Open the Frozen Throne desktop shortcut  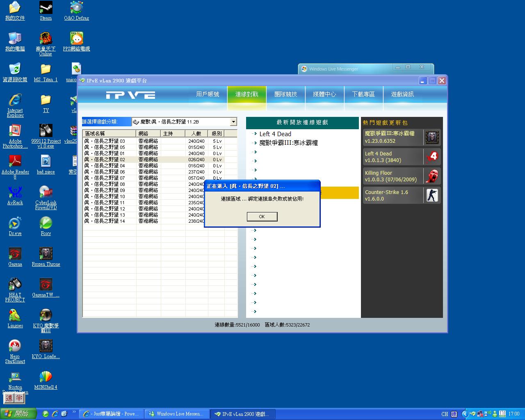click(46, 254)
